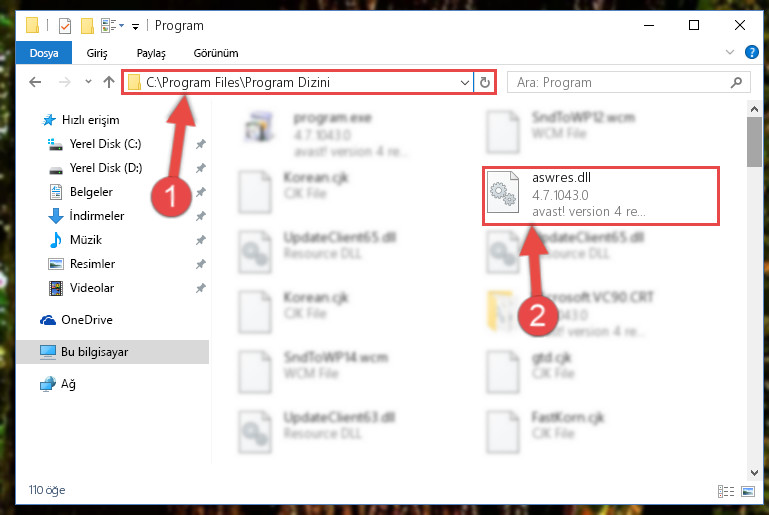Screen dimensions: 769x515
Task: Unpin Belgeler using its pin icon
Action: pos(201,192)
